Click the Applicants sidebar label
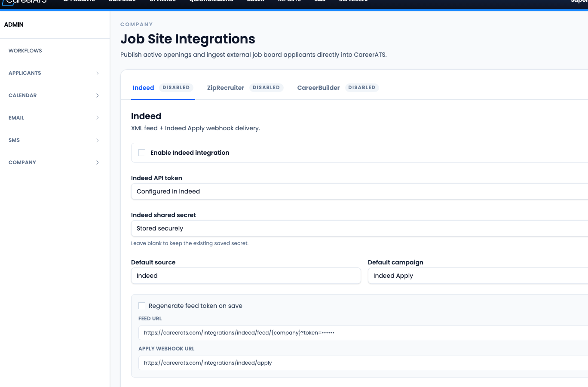Viewport: 588px width, 387px height. [25, 73]
